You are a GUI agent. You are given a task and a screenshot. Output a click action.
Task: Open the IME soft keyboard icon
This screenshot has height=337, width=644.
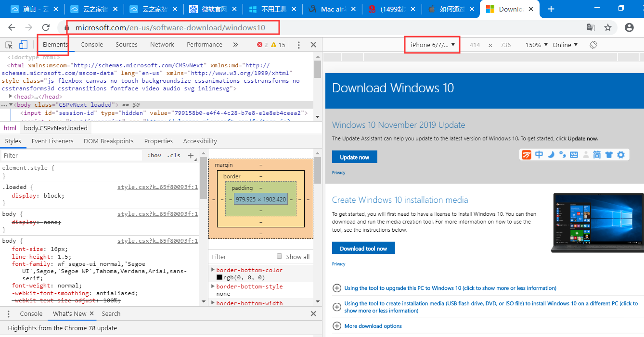tap(574, 155)
